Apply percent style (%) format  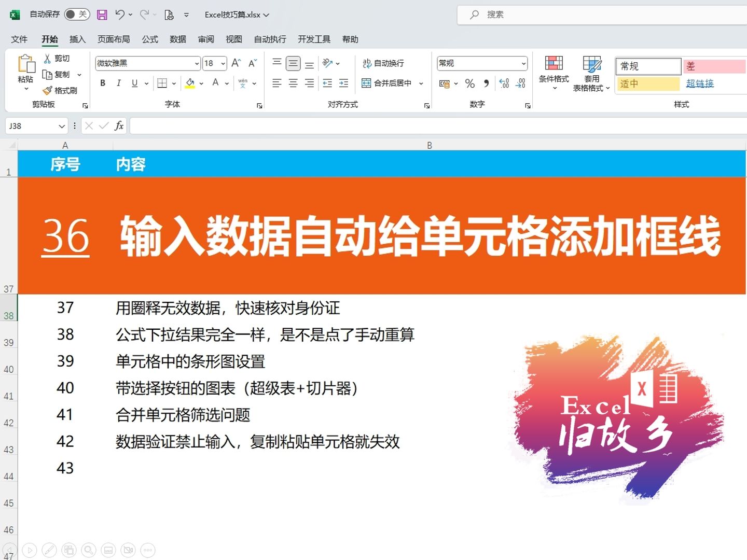tap(470, 83)
